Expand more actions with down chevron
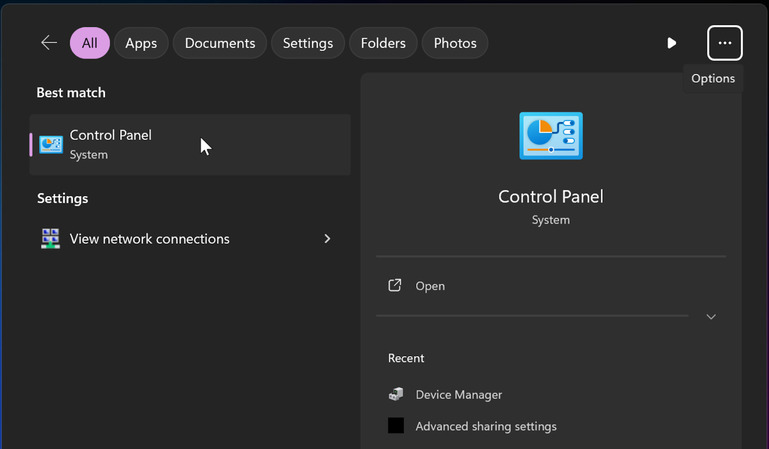Screen dimensions: 769x449 click(711, 317)
